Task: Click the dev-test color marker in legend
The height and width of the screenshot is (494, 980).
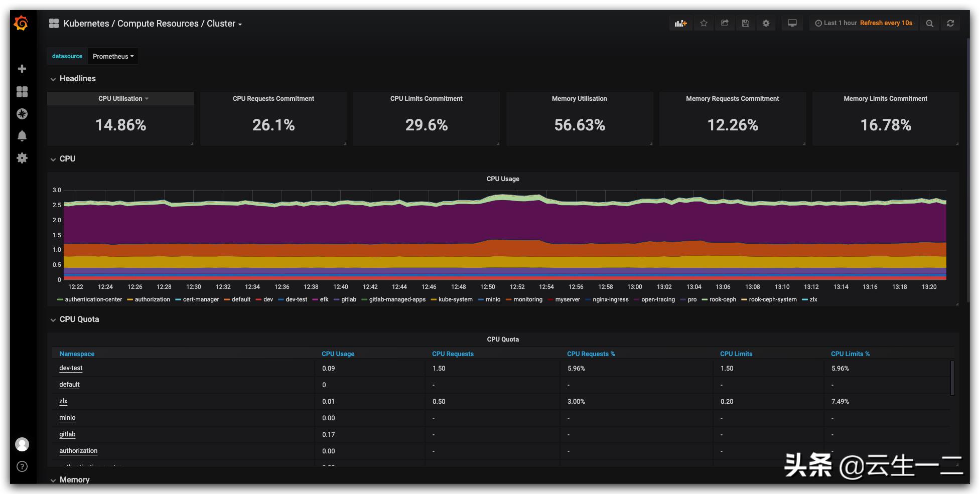Action: [281, 299]
